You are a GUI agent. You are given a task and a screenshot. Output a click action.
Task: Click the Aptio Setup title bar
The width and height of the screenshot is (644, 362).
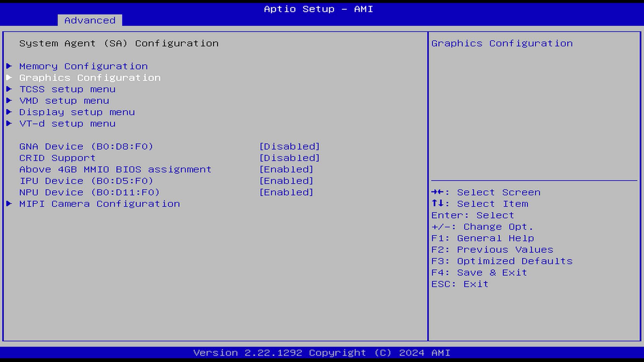pos(318,8)
